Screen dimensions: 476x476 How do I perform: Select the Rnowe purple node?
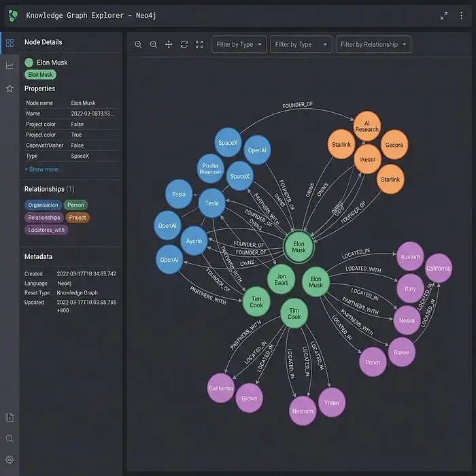(402, 352)
